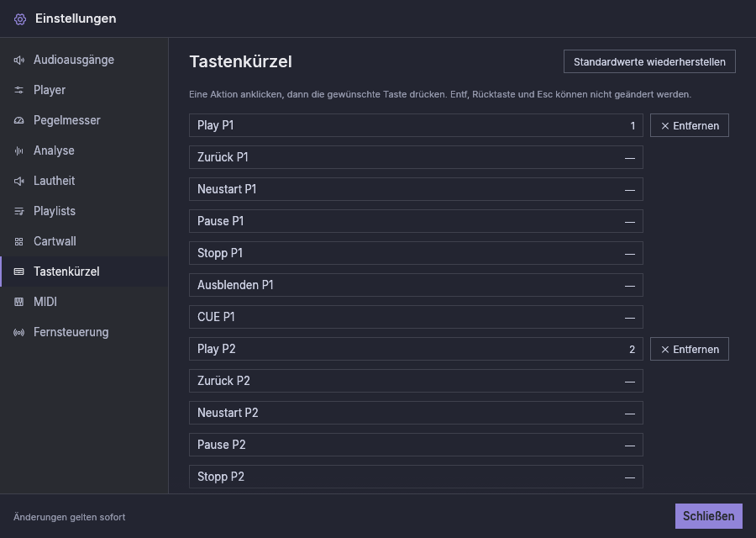Image resolution: width=756 pixels, height=538 pixels.
Task: Select the Play P1 shortcut row
Action: click(416, 125)
